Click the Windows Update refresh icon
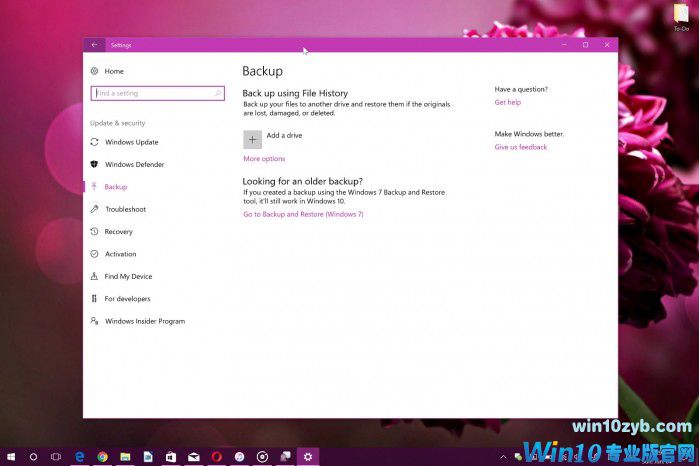Image resolution: width=700 pixels, height=466 pixels. coord(94,142)
